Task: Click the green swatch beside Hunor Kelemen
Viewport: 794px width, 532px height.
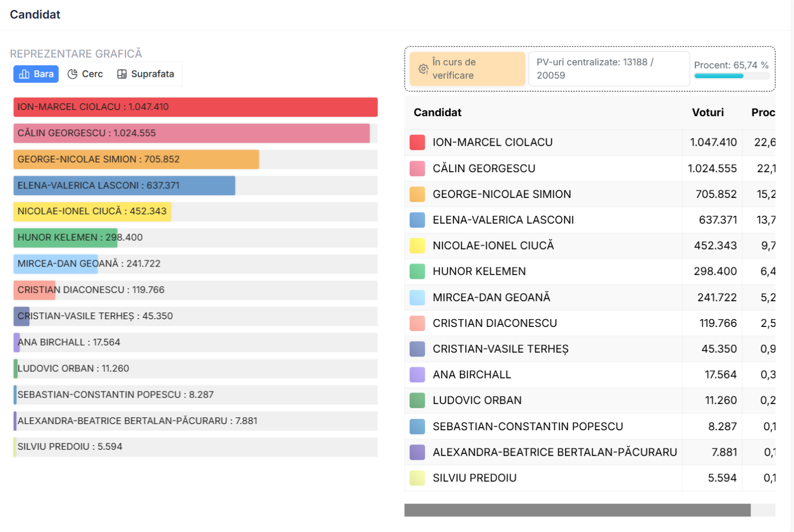Action: pyautogui.click(x=417, y=272)
